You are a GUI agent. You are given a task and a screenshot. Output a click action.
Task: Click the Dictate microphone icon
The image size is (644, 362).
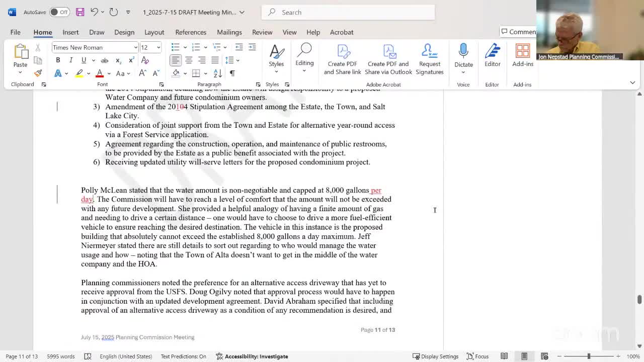[x=463, y=51]
